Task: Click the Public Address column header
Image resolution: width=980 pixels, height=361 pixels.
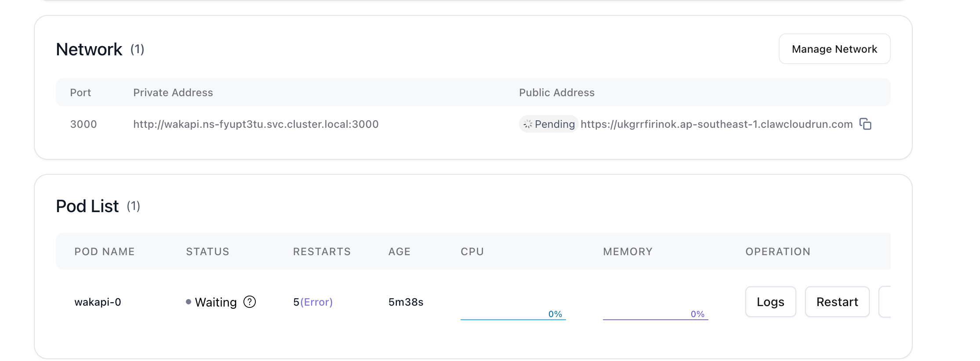Action: 557,93
